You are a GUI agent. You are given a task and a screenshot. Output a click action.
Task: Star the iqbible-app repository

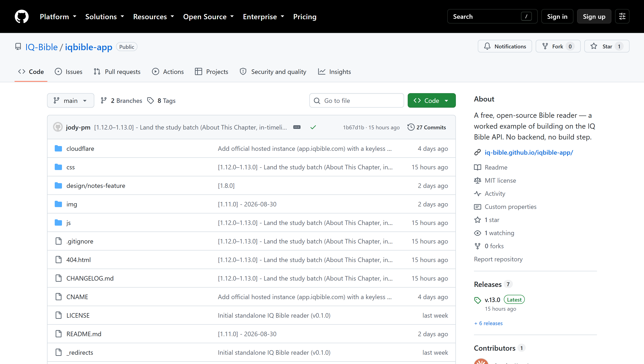coord(606,47)
